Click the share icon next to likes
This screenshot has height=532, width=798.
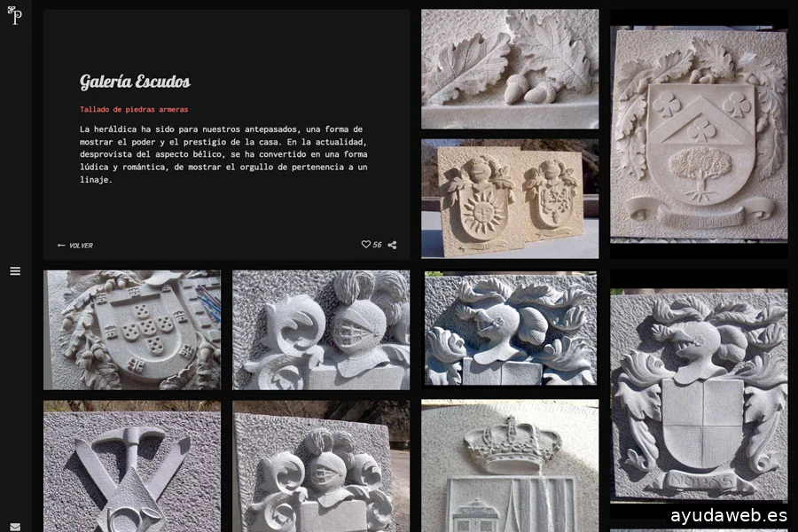[392, 245]
